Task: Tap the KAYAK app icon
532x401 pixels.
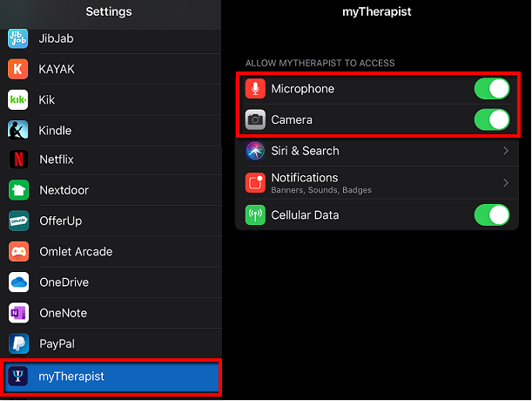Action: coord(17,69)
